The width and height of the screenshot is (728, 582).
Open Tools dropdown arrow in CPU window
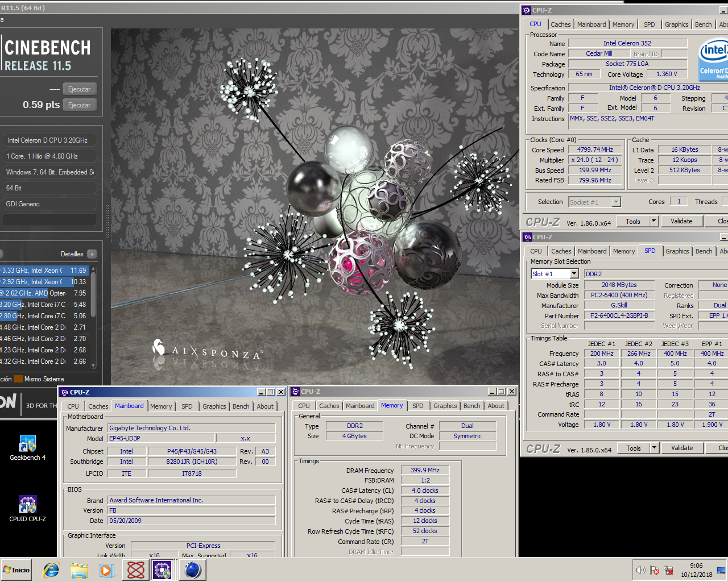tap(654, 221)
